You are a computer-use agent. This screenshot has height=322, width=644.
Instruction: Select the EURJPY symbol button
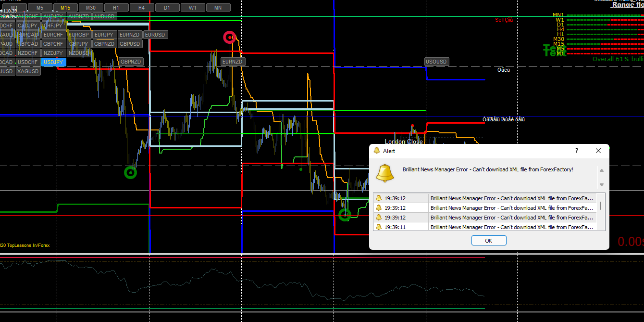104,35
